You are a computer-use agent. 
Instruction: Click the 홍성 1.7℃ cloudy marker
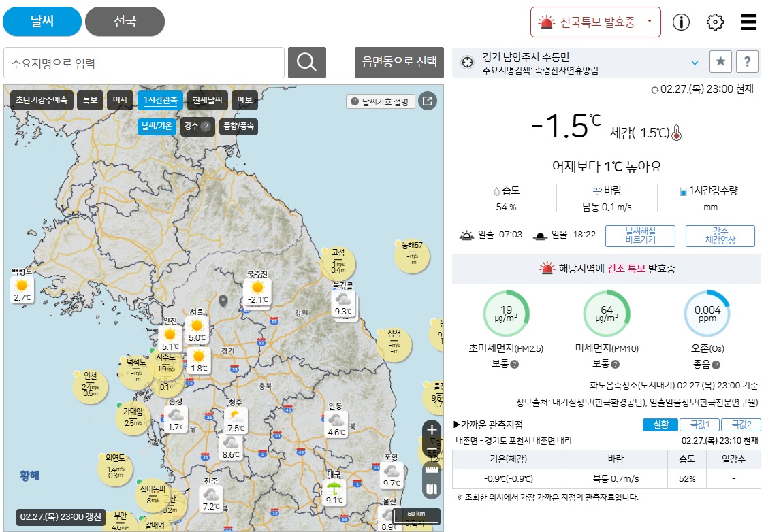(176, 419)
